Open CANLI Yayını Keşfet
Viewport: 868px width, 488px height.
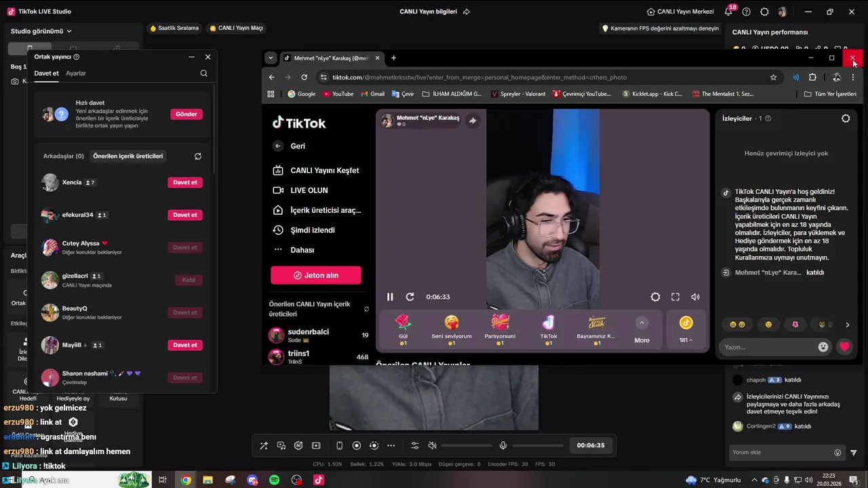tap(316, 170)
